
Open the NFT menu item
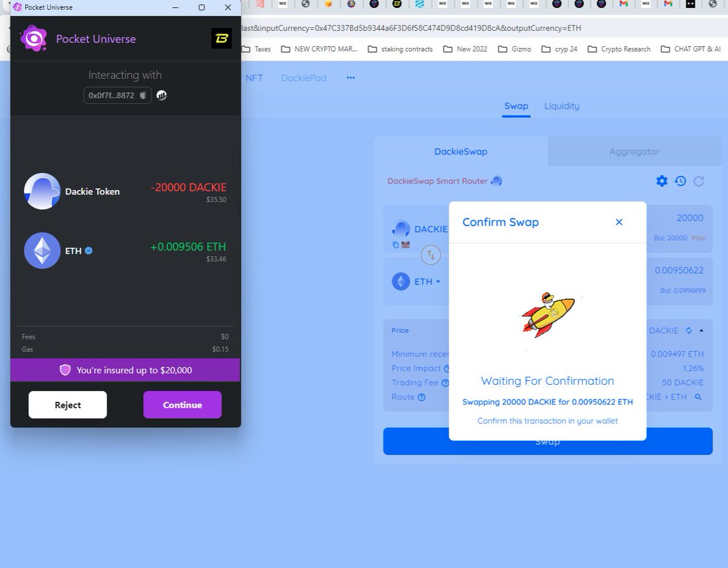click(x=254, y=78)
